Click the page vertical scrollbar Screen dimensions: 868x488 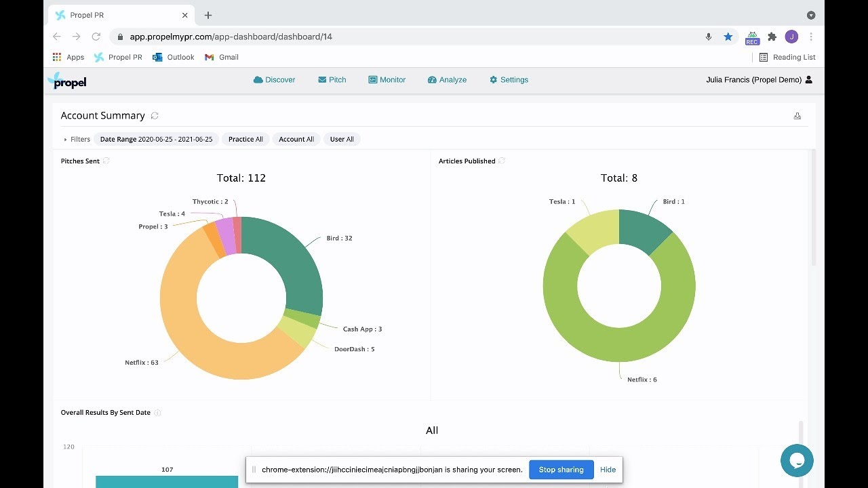click(x=813, y=207)
